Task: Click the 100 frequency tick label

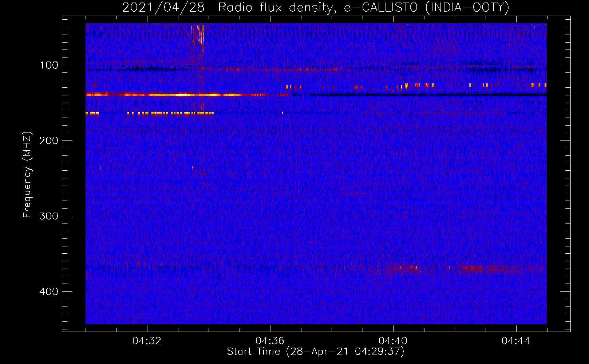Action: tap(49, 65)
